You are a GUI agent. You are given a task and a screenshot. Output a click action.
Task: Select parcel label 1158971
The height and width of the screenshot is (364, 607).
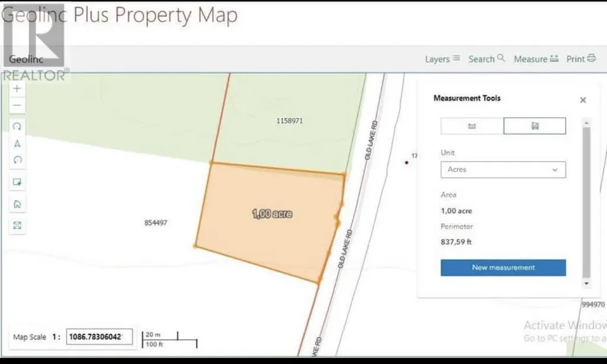[290, 121]
